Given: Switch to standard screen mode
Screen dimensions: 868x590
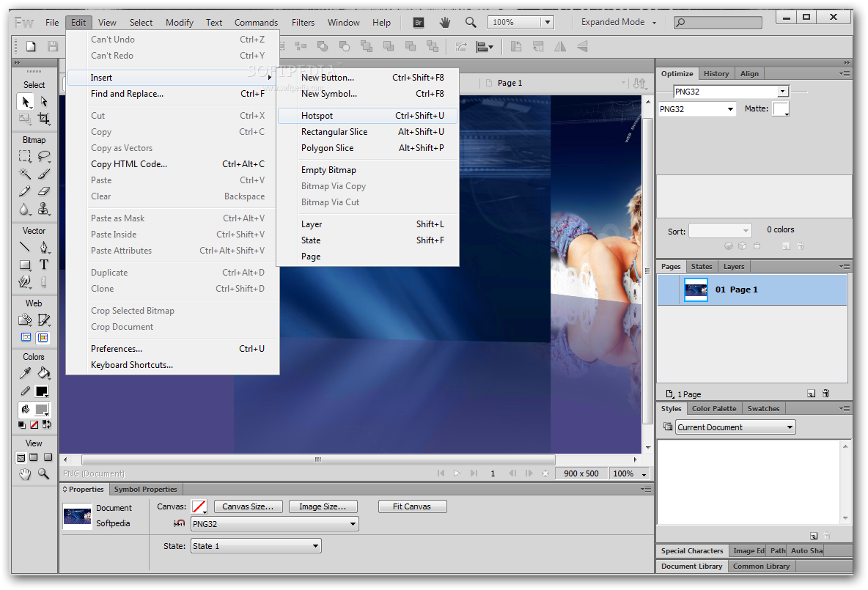Looking at the screenshot, I should tap(21, 457).
